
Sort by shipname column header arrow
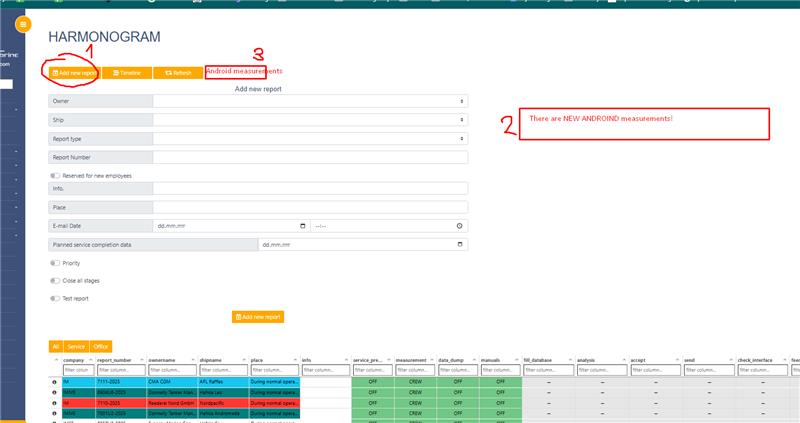(244, 359)
